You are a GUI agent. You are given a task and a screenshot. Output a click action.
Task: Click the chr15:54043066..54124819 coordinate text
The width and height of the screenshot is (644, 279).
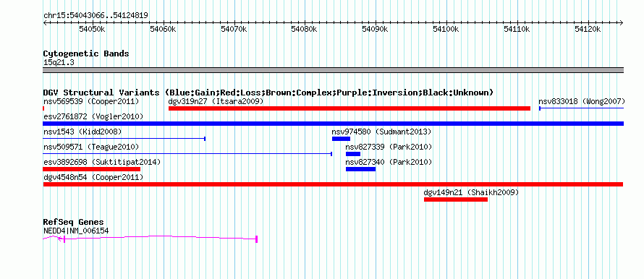pos(96,16)
